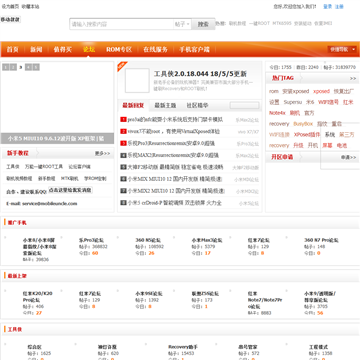Image resolution: width=360 pixels, height=360 pixels.
Task: Select slideshow page indicator 1
Action: [5, 67]
